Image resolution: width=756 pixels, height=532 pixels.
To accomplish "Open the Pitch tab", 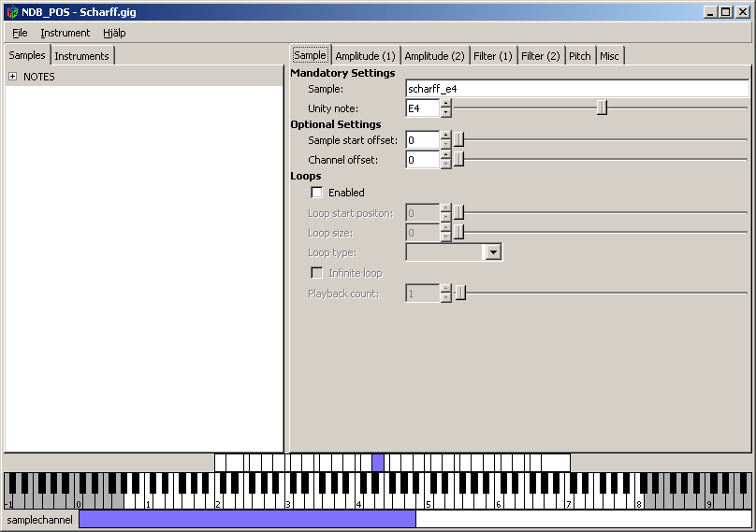I will 579,56.
